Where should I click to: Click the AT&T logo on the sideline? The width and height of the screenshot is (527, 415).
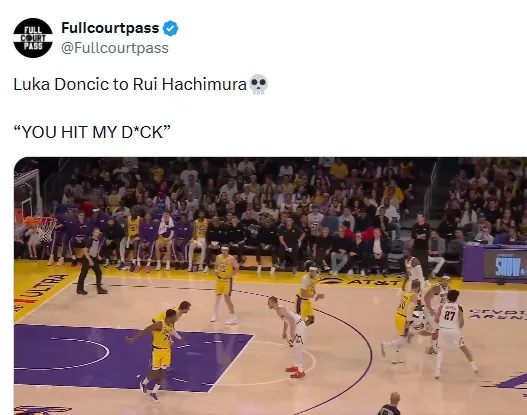click(371, 282)
